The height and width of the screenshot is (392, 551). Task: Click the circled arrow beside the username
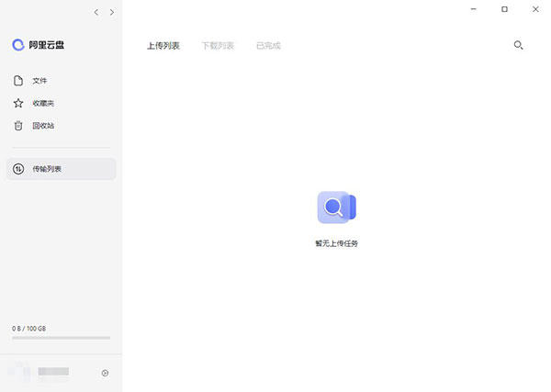coord(105,373)
